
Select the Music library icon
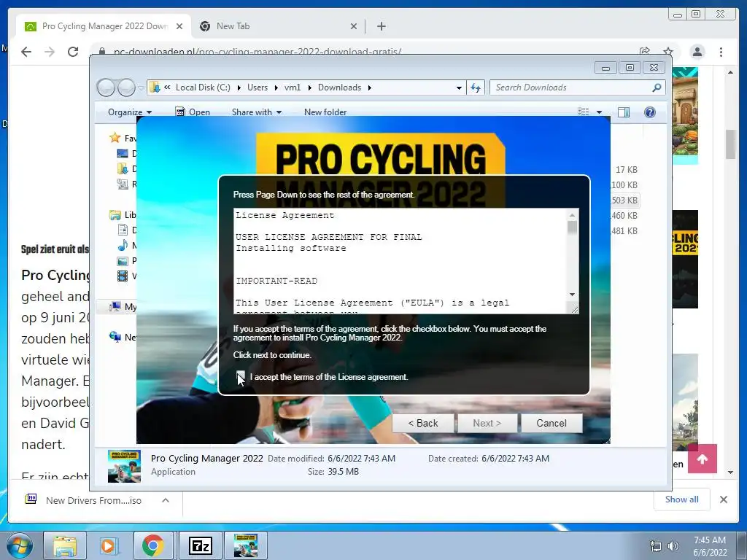point(123,245)
